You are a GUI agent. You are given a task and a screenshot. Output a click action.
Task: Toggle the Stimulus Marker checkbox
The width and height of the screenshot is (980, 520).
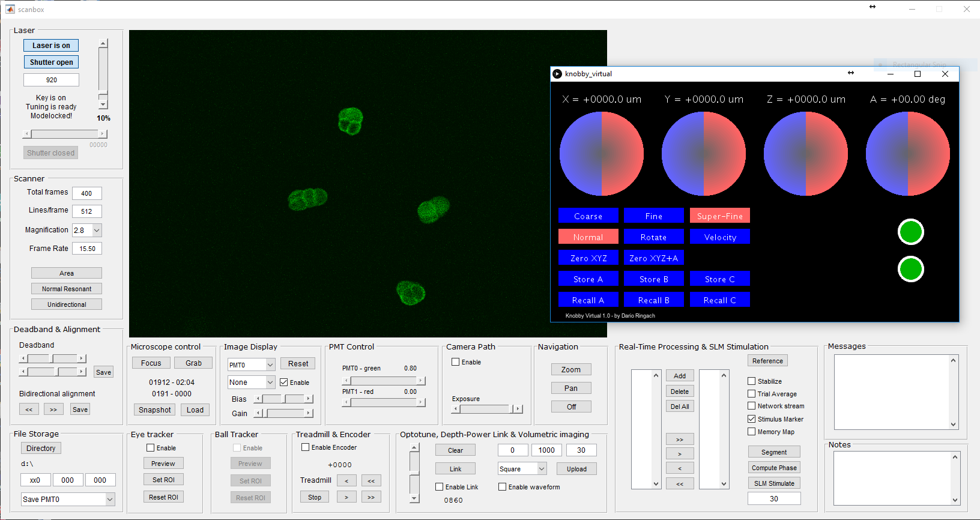tap(752, 419)
